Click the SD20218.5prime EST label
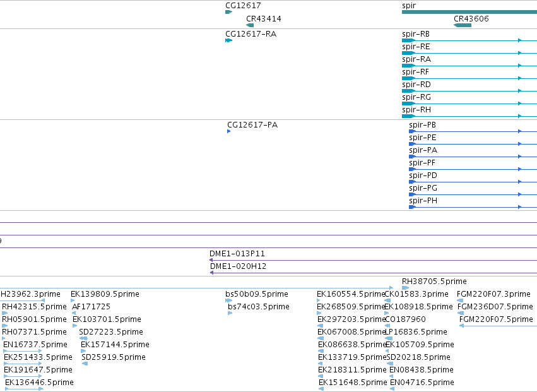Viewport: 537px width, 392px height. click(x=418, y=357)
